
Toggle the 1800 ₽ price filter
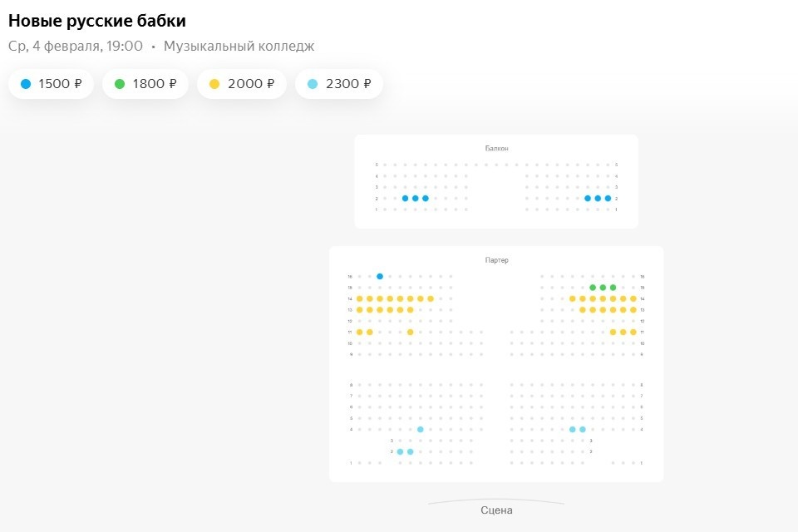click(x=145, y=84)
